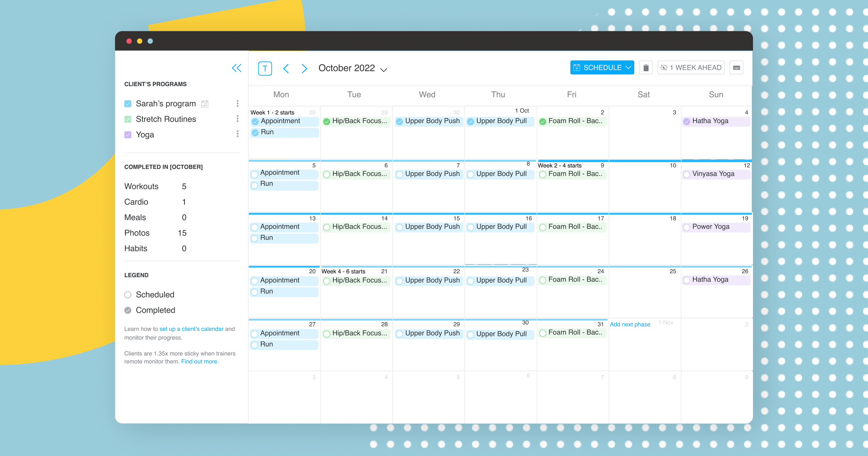
Task: Advance to next month with the forward arrow
Action: click(x=304, y=68)
